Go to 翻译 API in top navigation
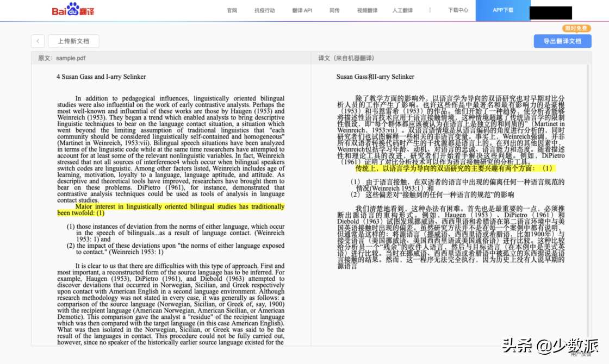The width and height of the screenshot is (609, 364). pos(302,10)
